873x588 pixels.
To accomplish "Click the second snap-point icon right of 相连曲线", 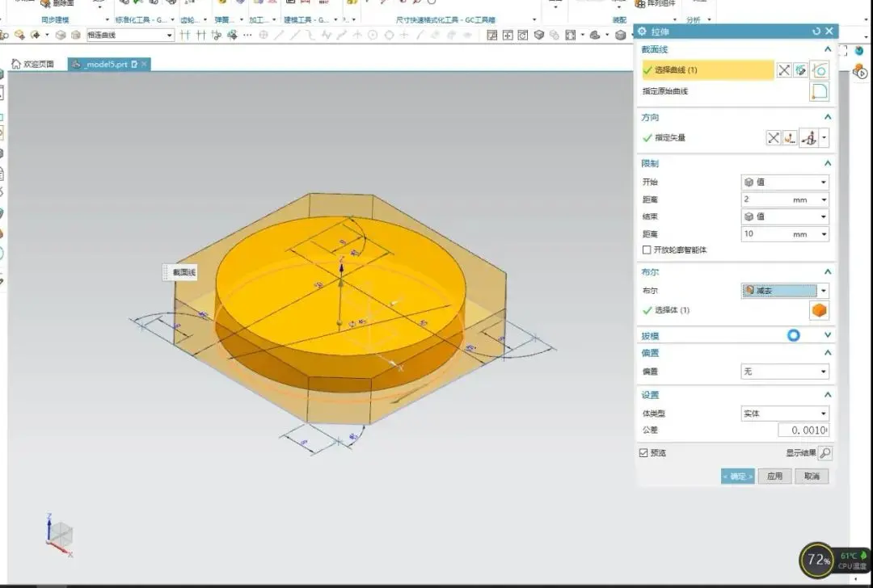I will 201,35.
